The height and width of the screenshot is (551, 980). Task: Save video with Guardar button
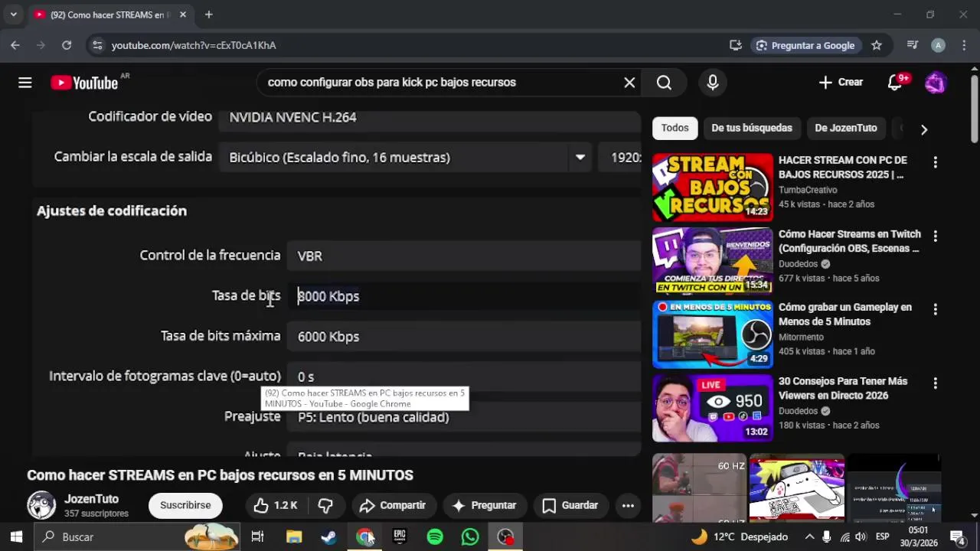pyautogui.click(x=570, y=505)
